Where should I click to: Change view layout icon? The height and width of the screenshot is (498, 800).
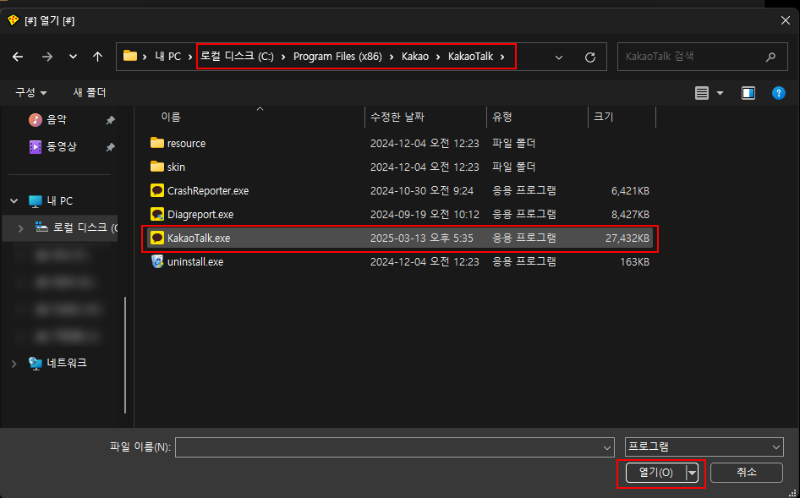click(x=702, y=93)
